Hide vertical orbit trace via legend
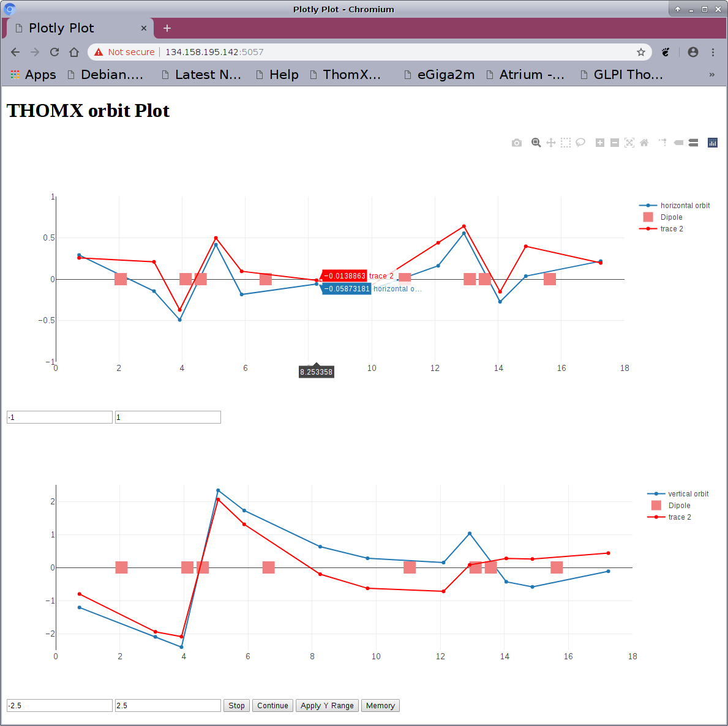728x726 pixels. tap(688, 494)
